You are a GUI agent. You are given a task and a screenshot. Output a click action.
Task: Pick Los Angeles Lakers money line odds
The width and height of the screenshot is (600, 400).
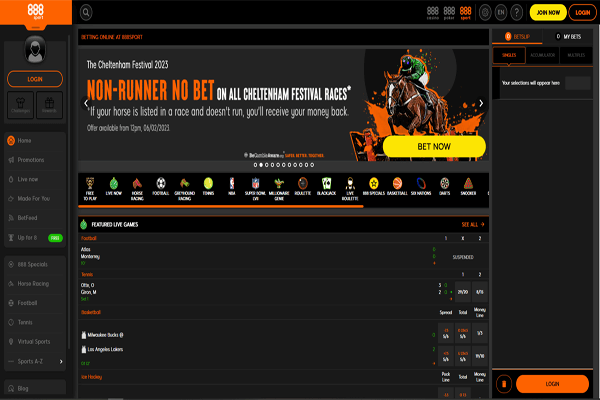click(480, 356)
